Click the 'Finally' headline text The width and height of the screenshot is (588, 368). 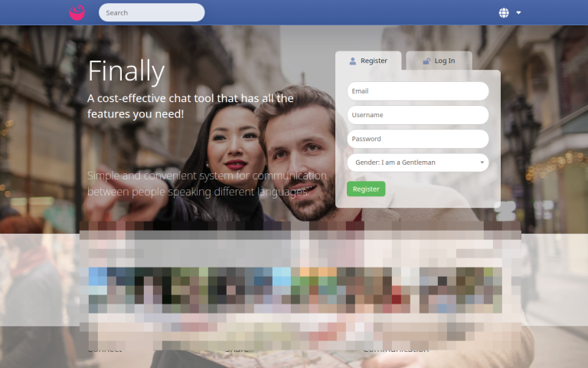[x=126, y=71]
